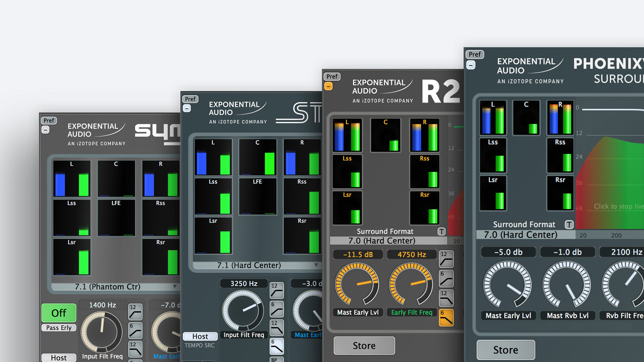The width and height of the screenshot is (644, 362).
Task: Click the 'Click to stop live' graph text
Action: tap(619, 206)
